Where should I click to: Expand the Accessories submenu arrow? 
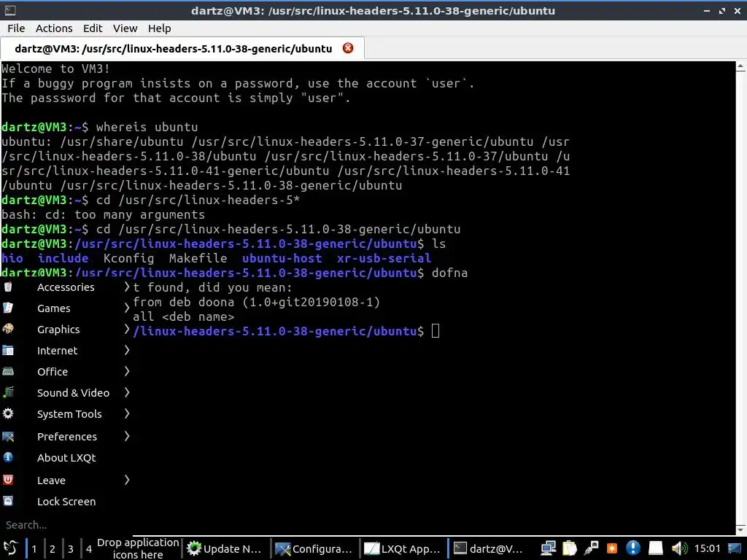click(x=127, y=287)
